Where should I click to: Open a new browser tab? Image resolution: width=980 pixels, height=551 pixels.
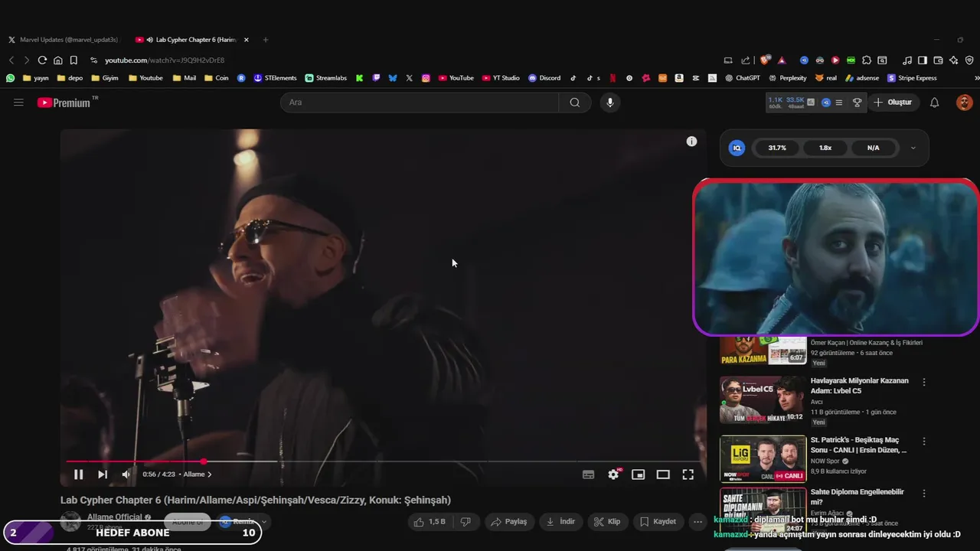(266, 40)
